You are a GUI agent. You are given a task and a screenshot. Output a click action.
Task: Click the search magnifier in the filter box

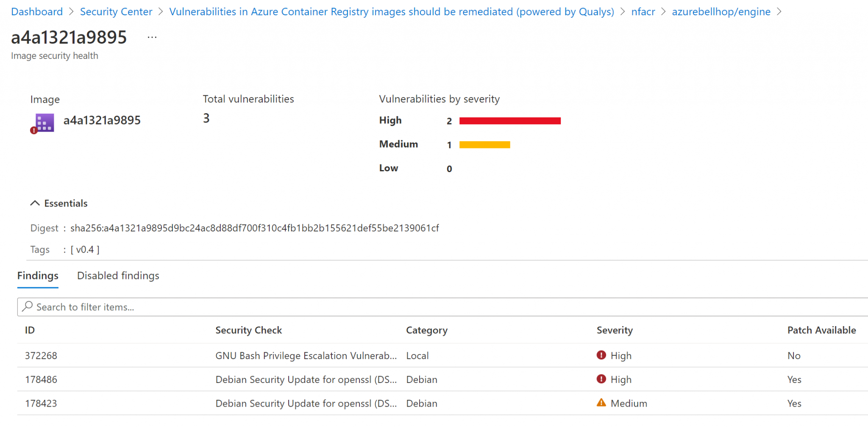tap(28, 307)
